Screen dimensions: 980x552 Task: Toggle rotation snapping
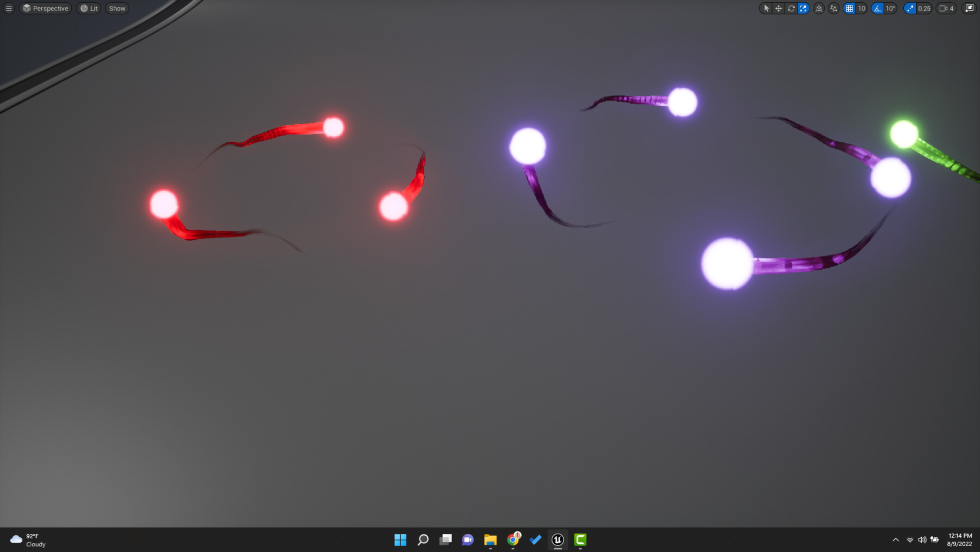pos(876,8)
